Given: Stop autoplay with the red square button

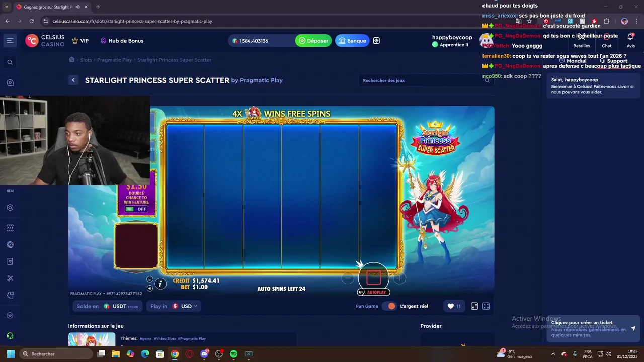Looking at the screenshot, I should point(374,277).
